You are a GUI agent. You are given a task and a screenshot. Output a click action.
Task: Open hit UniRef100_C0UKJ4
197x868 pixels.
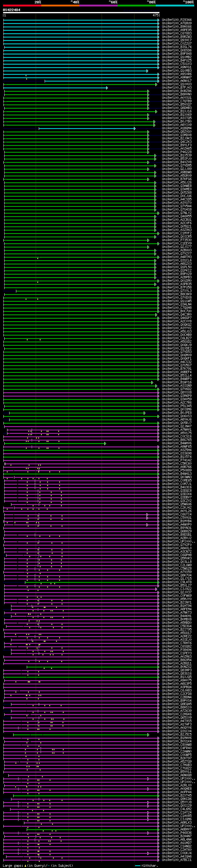click(177, 853)
